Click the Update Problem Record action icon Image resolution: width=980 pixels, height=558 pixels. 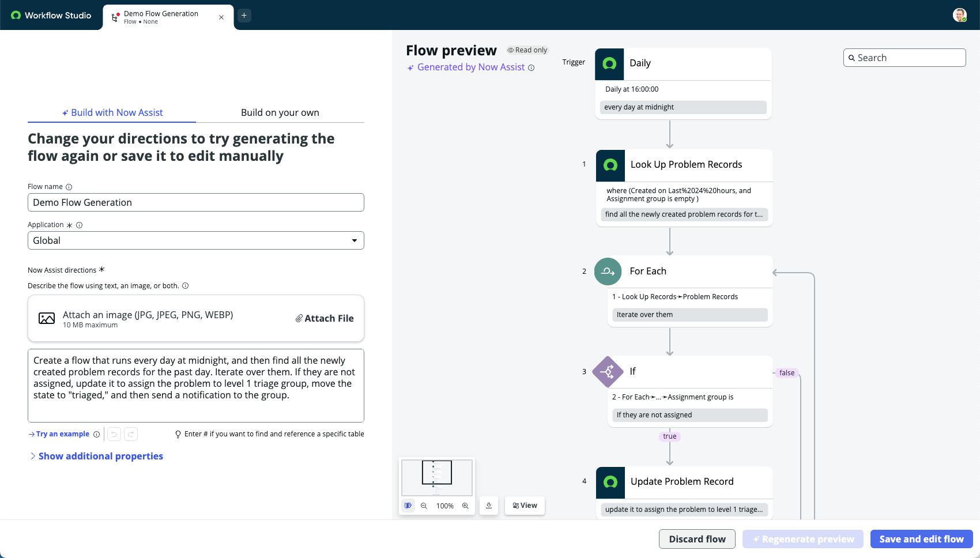click(x=610, y=482)
